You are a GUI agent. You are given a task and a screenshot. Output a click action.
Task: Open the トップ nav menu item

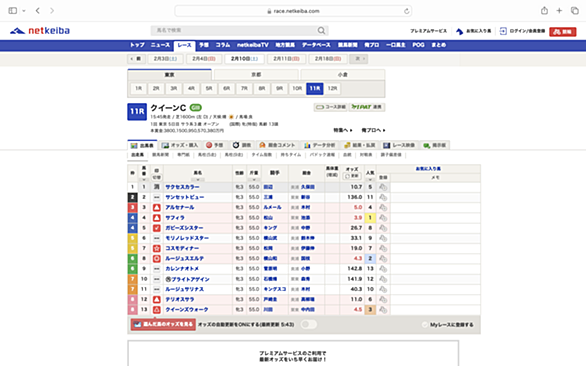tap(137, 45)
